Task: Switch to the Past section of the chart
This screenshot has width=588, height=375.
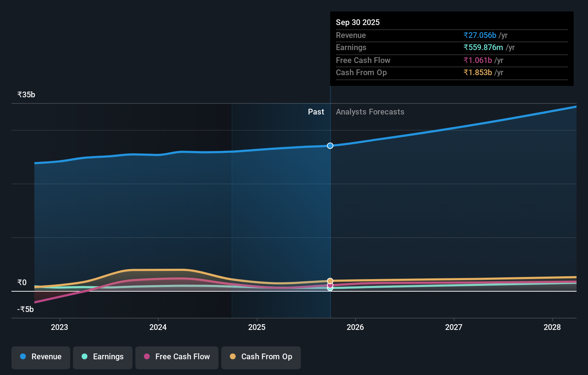Action: click(316, 112)
